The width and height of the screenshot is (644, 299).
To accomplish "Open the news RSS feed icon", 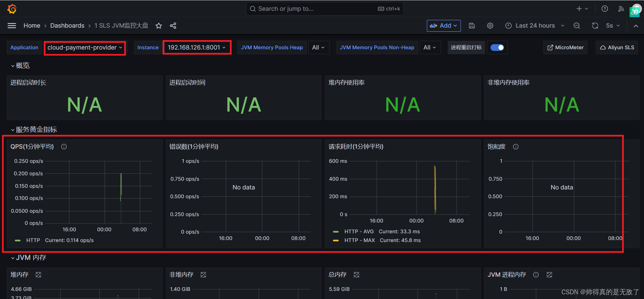I will click(x=621, y=9).
